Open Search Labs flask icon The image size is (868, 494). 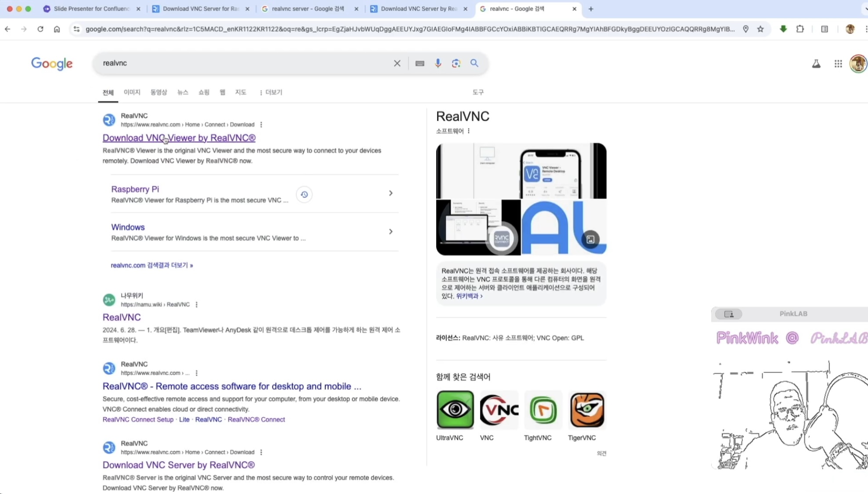click(x=816, y=64)
